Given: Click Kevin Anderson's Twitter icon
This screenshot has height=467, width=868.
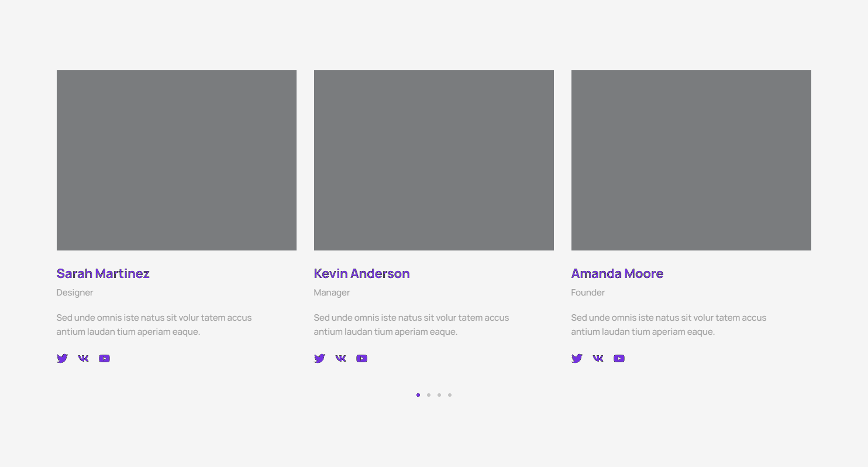Looking at the screenshot, I should 319,358.
